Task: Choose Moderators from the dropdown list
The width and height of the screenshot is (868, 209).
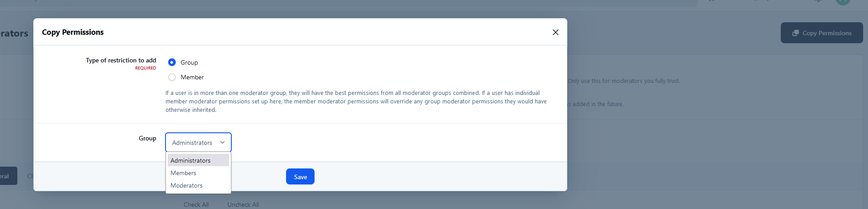Action: 186,185
